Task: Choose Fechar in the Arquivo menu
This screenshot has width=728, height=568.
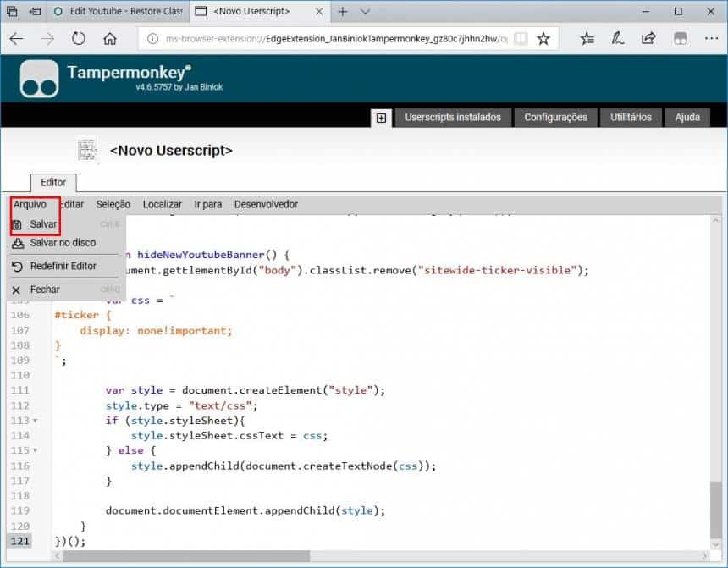Action: [x=66, y=290]
